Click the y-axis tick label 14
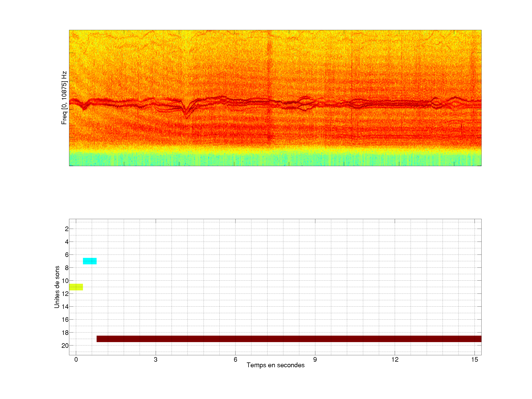This screenshot has height=399, width=532. (x=65, y=307)
